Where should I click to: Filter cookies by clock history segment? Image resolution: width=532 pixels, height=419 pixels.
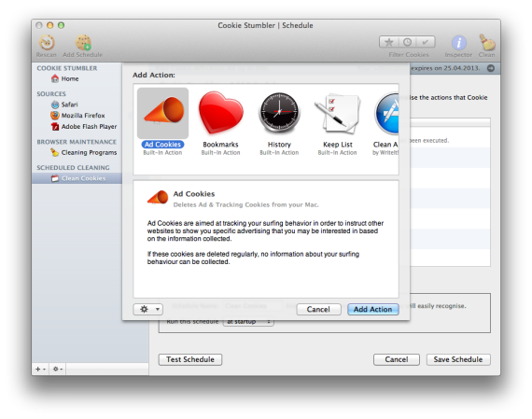click(407, 42)
